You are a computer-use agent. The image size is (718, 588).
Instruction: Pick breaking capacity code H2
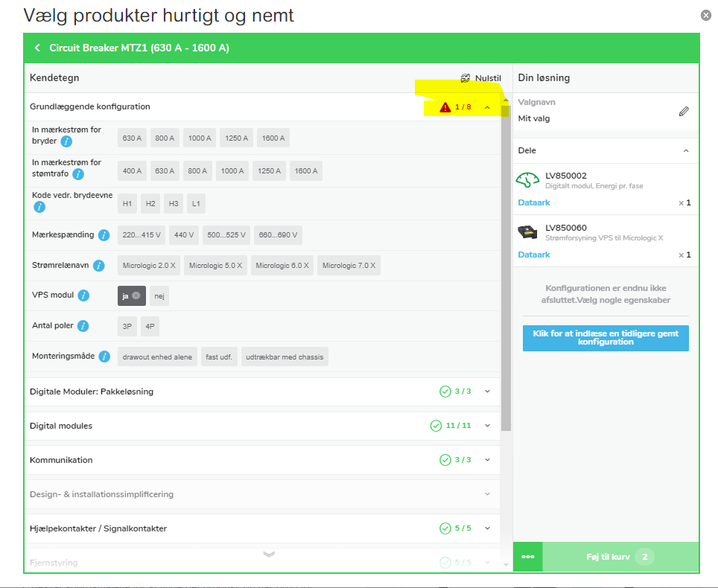click(x=150, y=204)
